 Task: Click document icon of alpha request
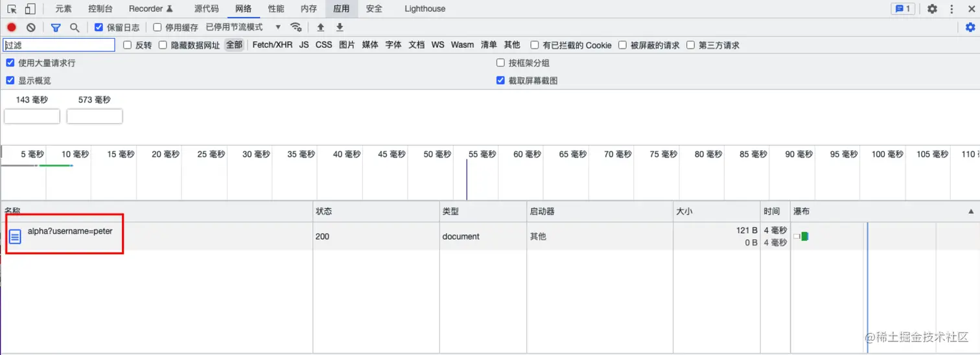click(15, 236)
